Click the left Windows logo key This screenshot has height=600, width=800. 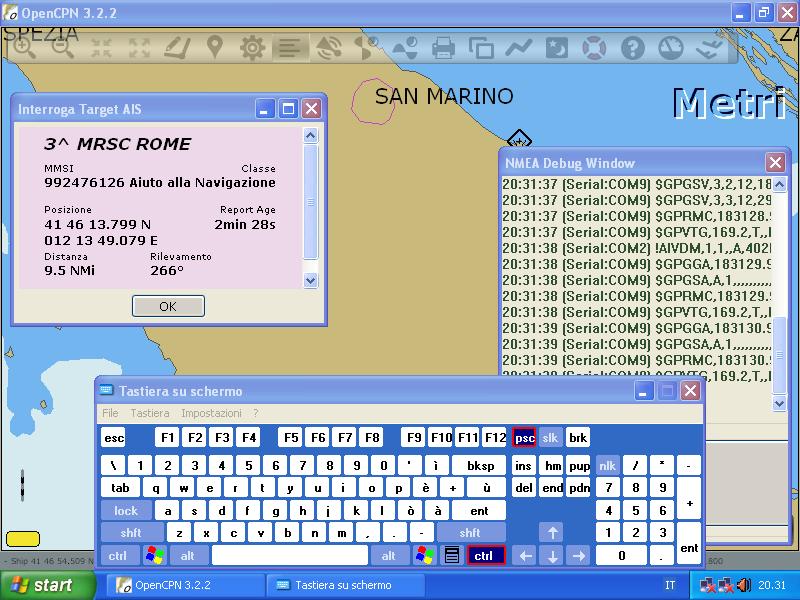(x=155, y=555)
